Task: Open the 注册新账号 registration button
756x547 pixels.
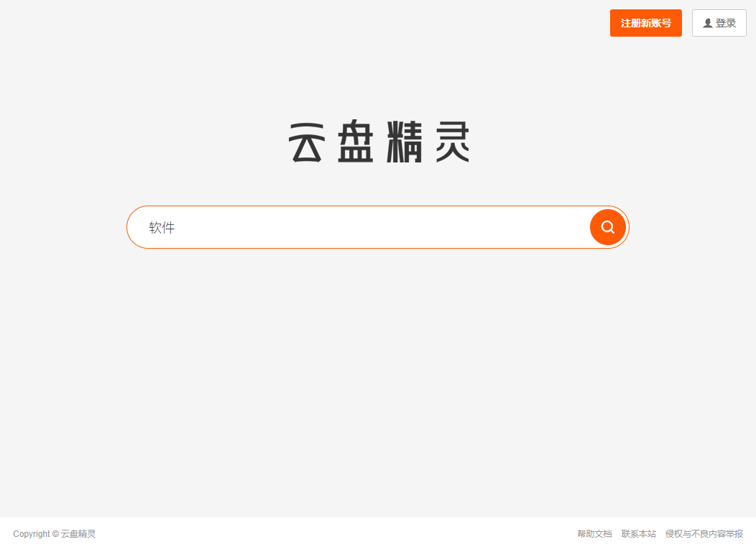Action: point(645,23)
